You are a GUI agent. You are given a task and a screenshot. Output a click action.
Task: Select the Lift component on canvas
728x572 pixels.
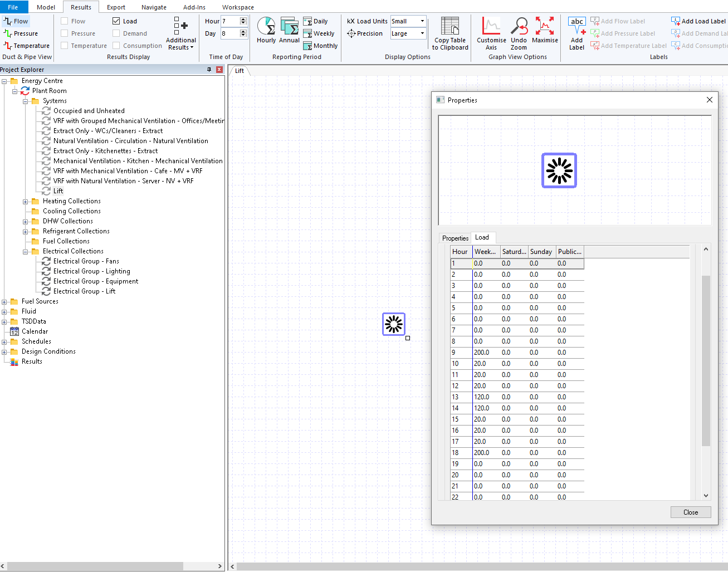pos(394,324)
